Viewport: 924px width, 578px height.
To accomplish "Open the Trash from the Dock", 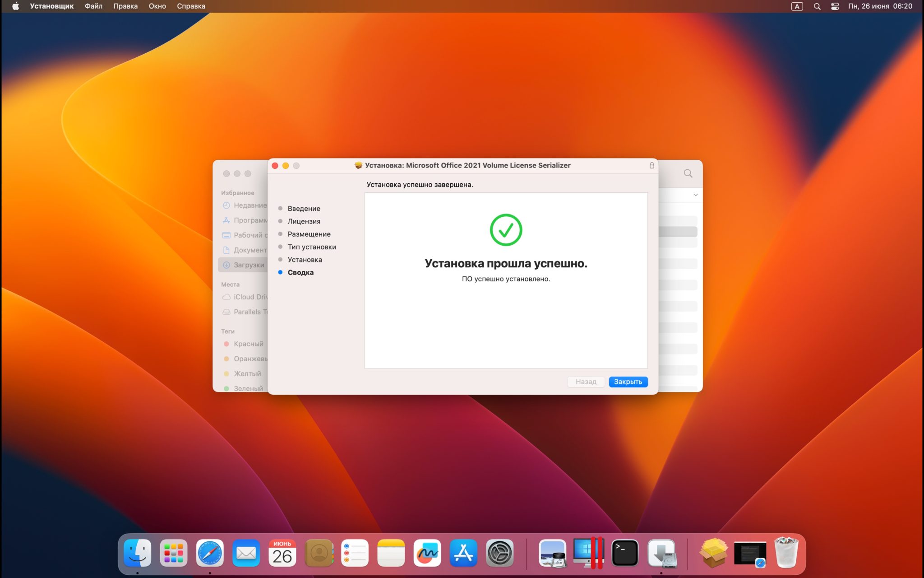I will click(x=786, y=553).
